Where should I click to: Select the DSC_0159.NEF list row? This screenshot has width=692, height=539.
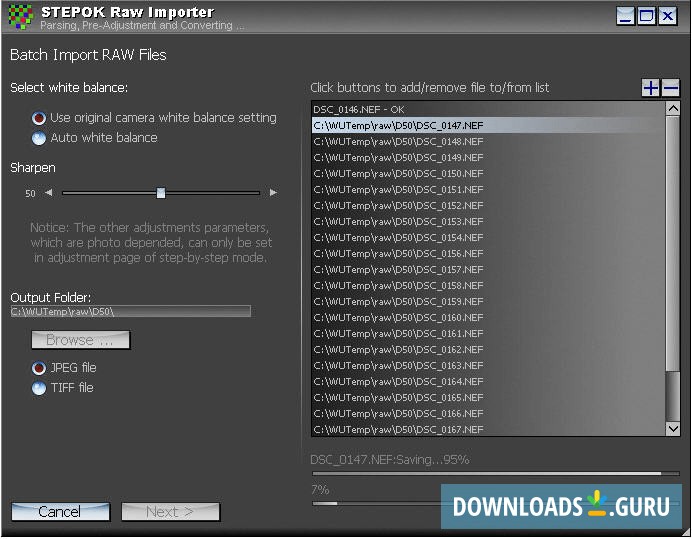pyautogui.click(x=489, y=302)
